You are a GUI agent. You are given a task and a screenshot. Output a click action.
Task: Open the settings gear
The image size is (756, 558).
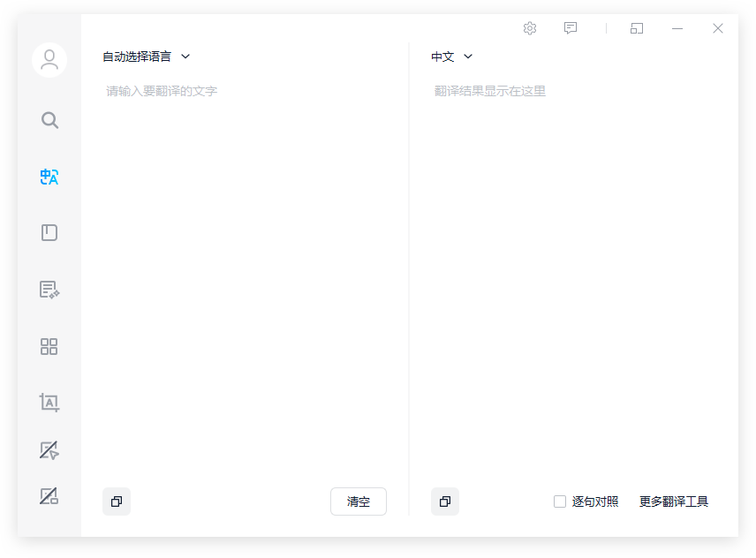[530, 28]
